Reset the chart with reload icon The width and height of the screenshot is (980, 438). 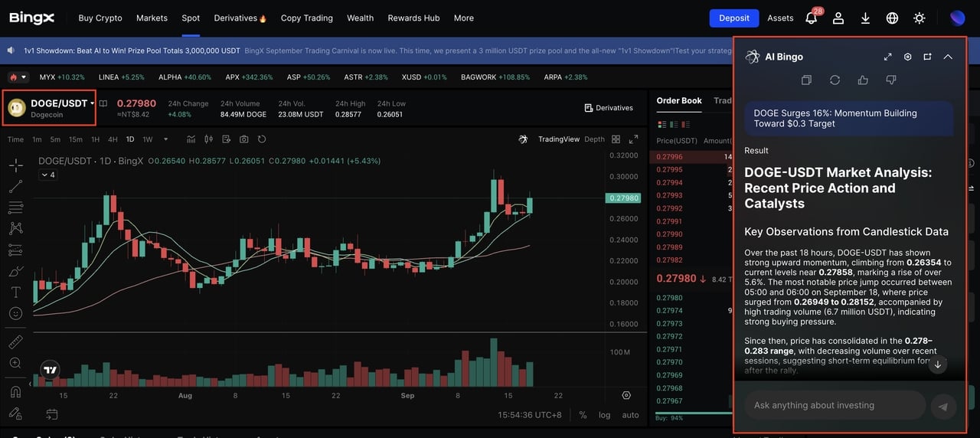point(262,139)
